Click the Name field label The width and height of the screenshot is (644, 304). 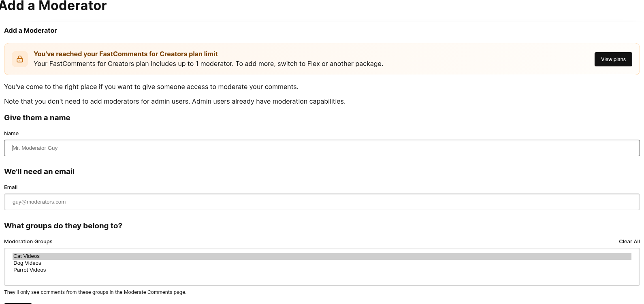[11, 134]
